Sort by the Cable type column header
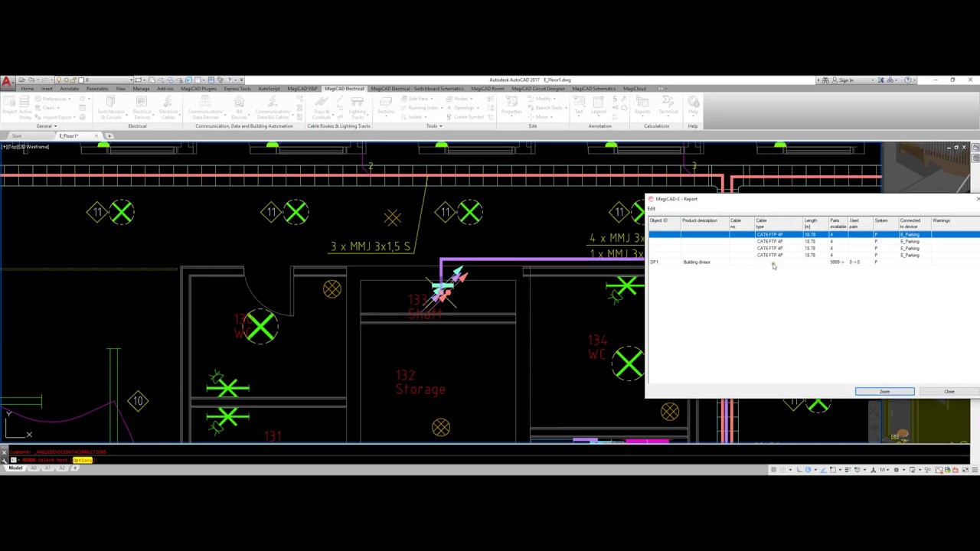This screenshot has width=980, height=551. click(778, 223)
